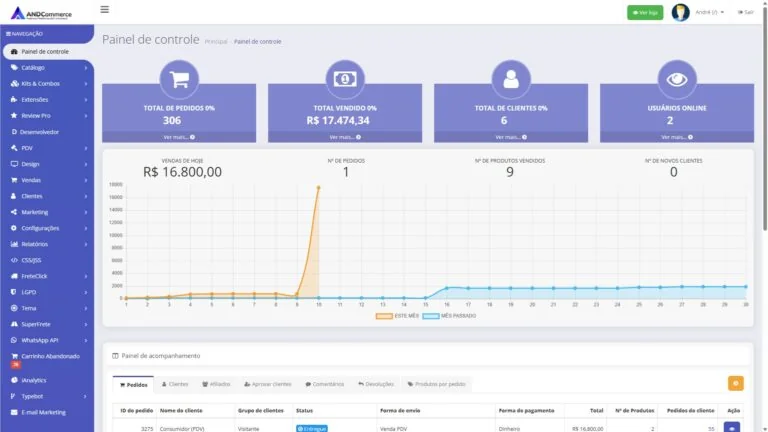Expand the Vendas sidebar section
The image size is (768, 432).
tap(48, 180)
